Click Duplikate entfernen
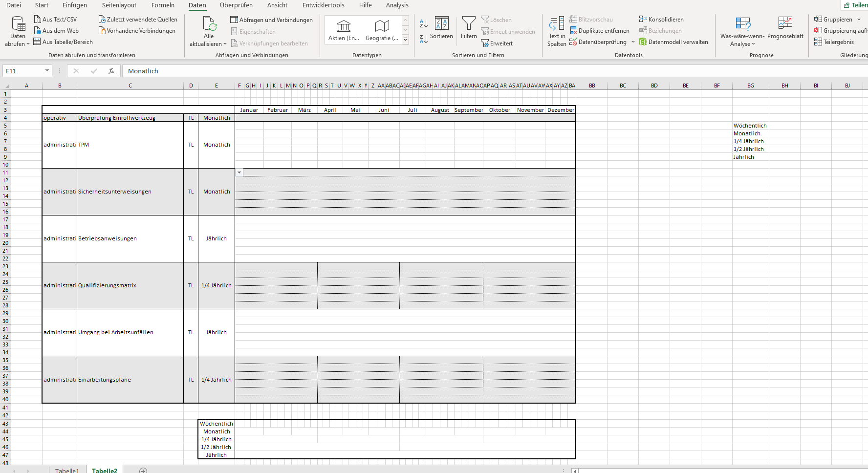The height and width of the screenshot is (473, 868). coord(600,31)
